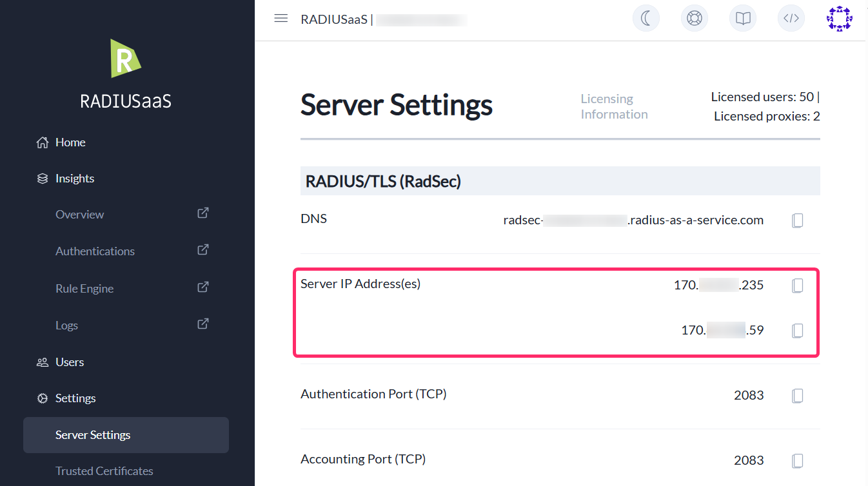
Task: Click the code brackets API icon
Action: tap(791, 19)
